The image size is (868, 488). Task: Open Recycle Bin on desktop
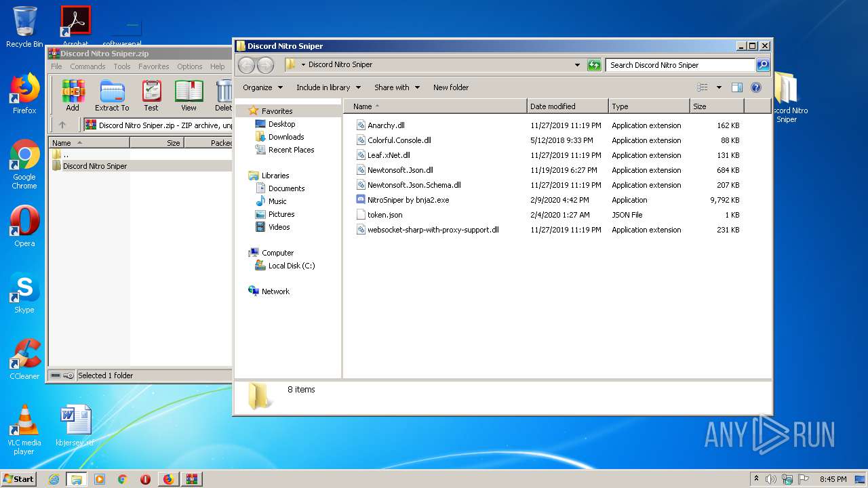coord(24,27)
